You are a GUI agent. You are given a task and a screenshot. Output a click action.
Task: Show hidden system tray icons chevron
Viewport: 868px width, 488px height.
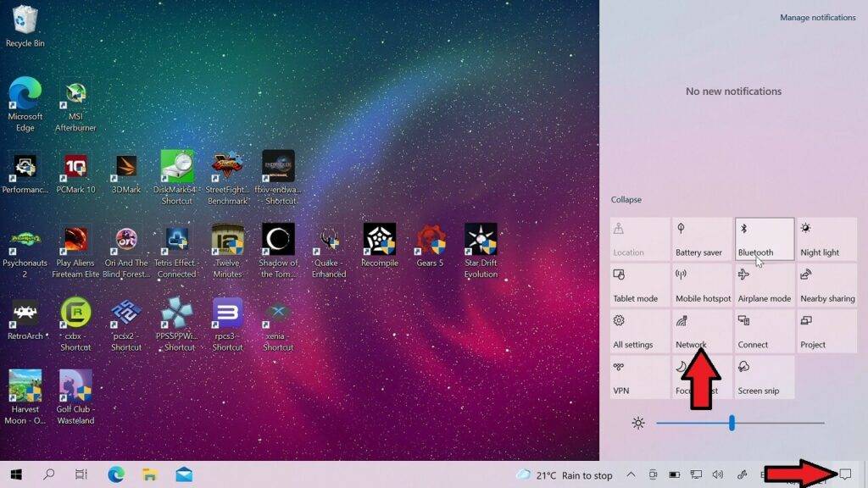click(631, 474)
